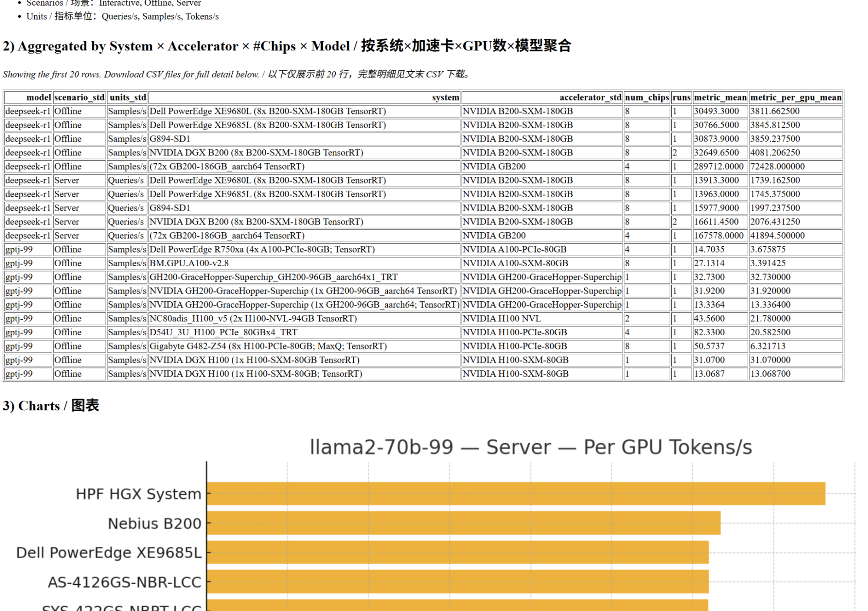Click the 289712.0000 metric_mean cell
Image resolution: width=868 pixels, height=611 pixels.
click(x=718, y=166)
